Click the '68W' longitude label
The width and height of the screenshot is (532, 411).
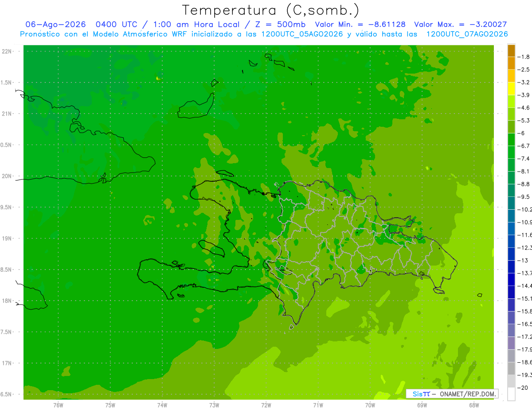[x=473, y=405]
